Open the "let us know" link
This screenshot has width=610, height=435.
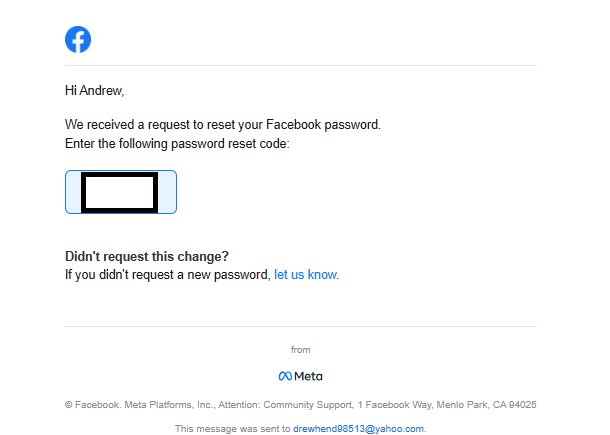[x=306, y=274]
